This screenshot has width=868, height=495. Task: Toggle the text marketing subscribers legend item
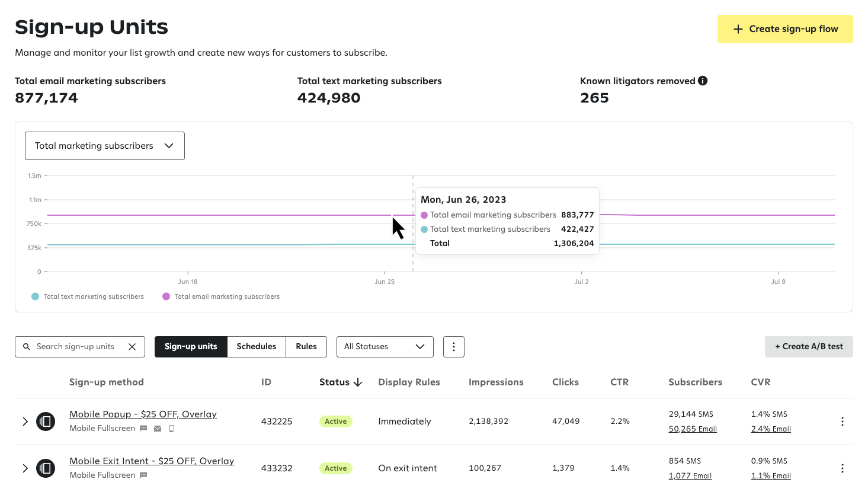(x=87, y=296)
